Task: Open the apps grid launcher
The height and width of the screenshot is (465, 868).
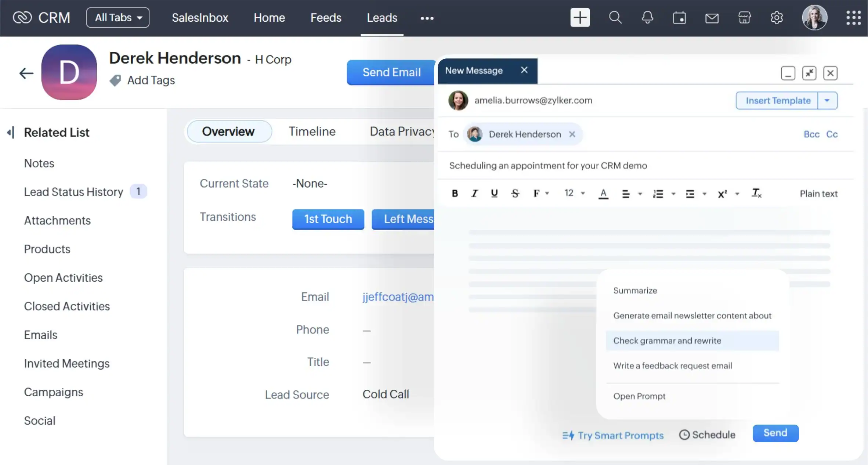Action: click(853, 18)
